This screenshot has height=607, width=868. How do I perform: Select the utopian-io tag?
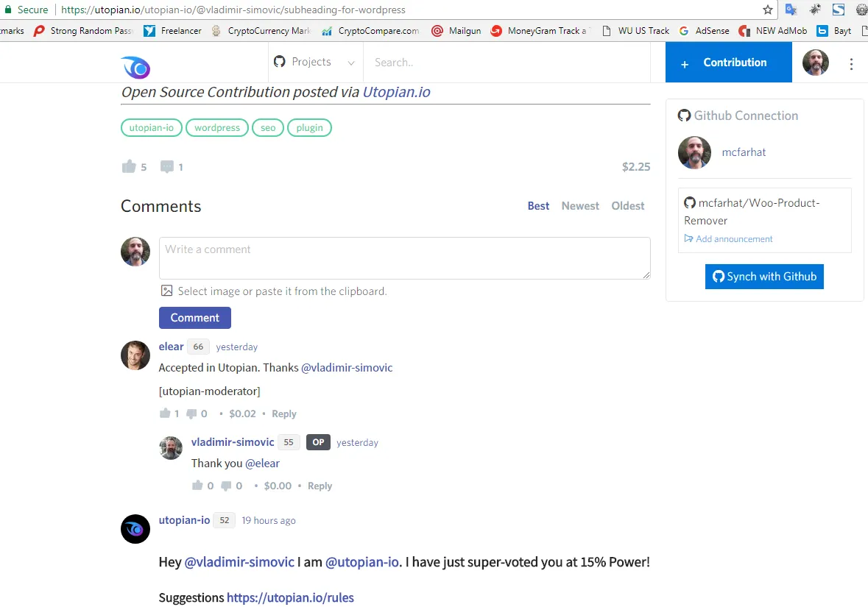pyautogui.click(x=151, y=128)
